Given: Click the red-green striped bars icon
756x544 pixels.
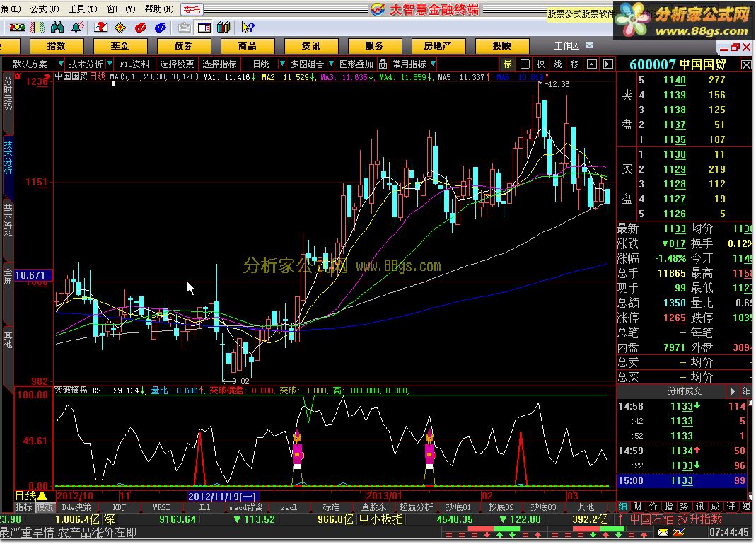Looking at the screenshot, I should pyautogui.click(x=37, y=28).
